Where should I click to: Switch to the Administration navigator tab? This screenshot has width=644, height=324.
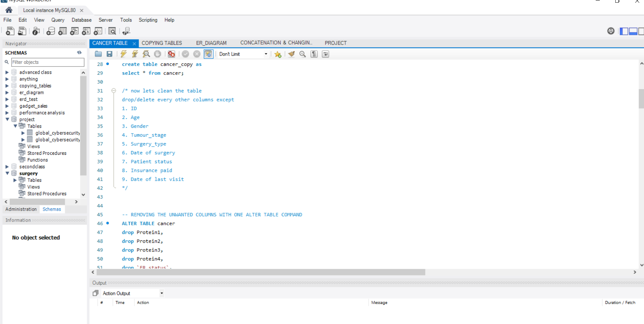pyautogui.click(x=21, y=209)
